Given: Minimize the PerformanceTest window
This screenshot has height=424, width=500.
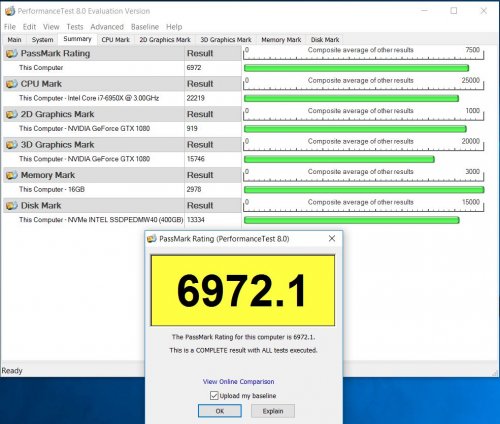Looking at the screenshot, I should [x=424, y=11].
